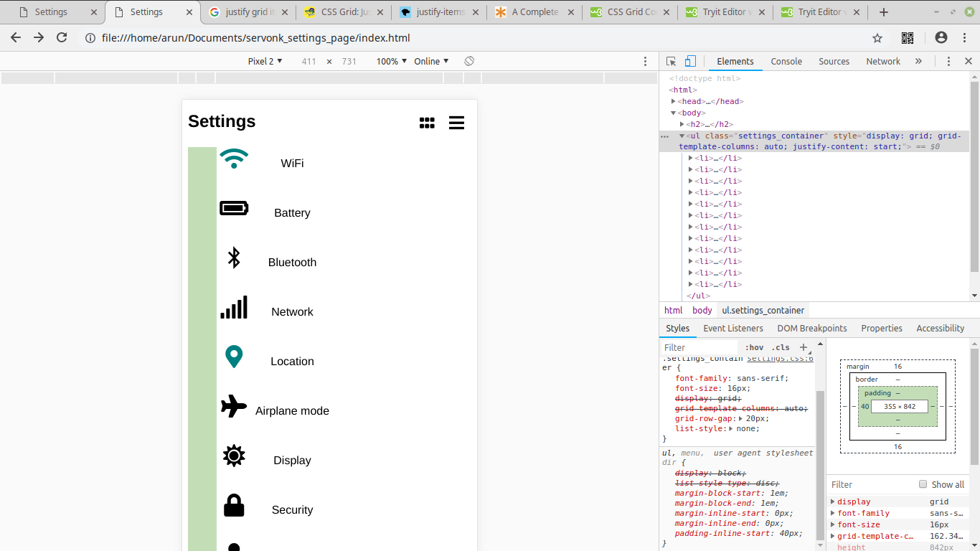Switch to the Network tab
The image size is (980, 551).
pos(883,62)
